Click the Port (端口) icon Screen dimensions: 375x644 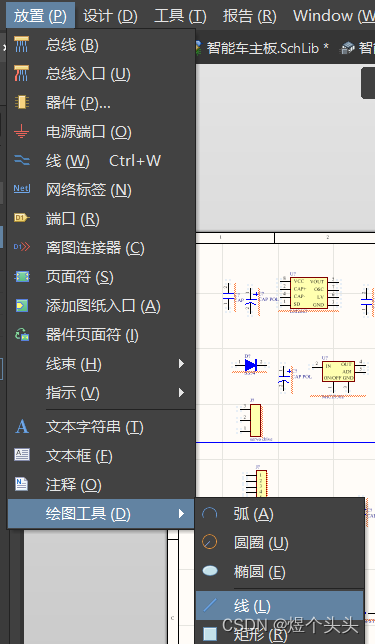[x=21, y=218]
